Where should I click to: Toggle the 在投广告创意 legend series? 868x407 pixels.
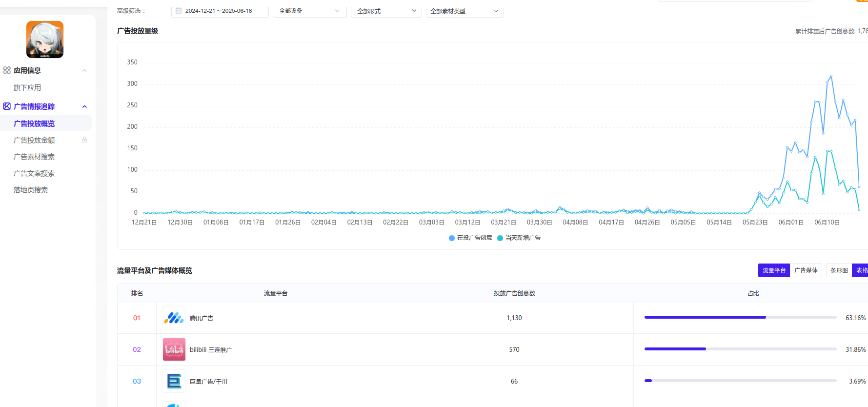[x=470, y=238]
